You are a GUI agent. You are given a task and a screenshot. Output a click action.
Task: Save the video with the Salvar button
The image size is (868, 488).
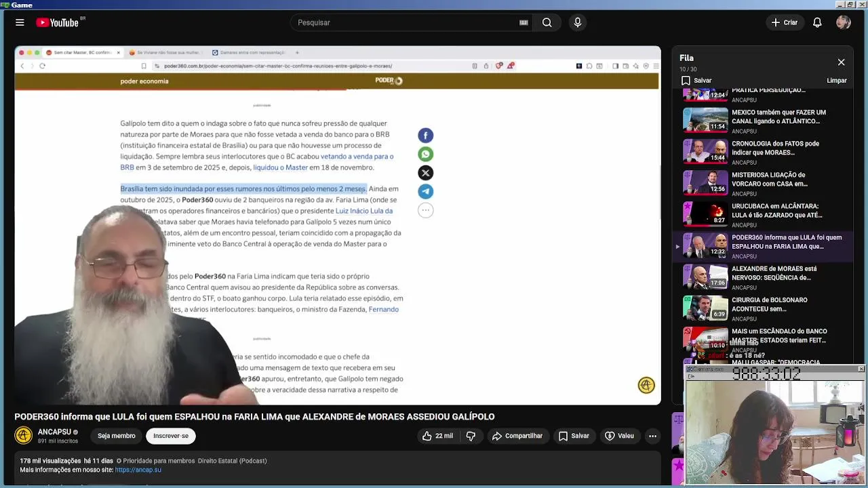574,436
